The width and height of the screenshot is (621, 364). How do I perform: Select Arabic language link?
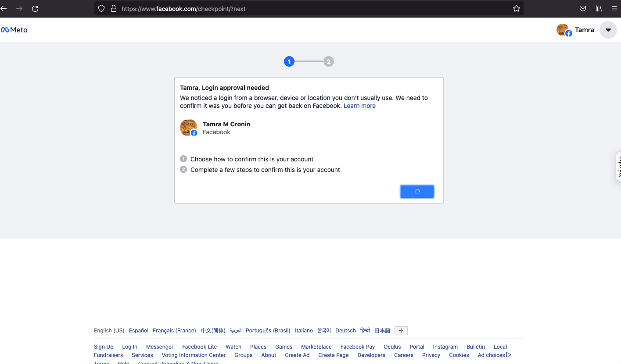pyautogui.click(x=236, y=331)
